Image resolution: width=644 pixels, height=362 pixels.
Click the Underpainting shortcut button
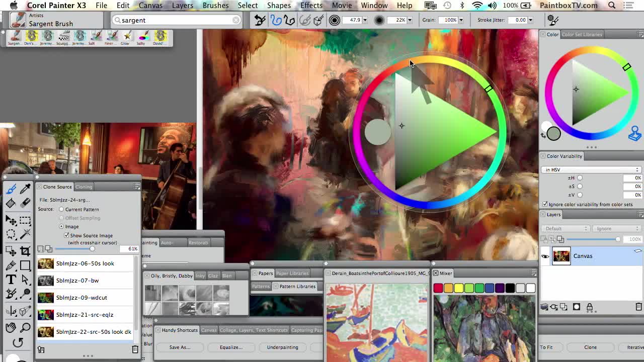pyautogui.click(x=282, y=347)
